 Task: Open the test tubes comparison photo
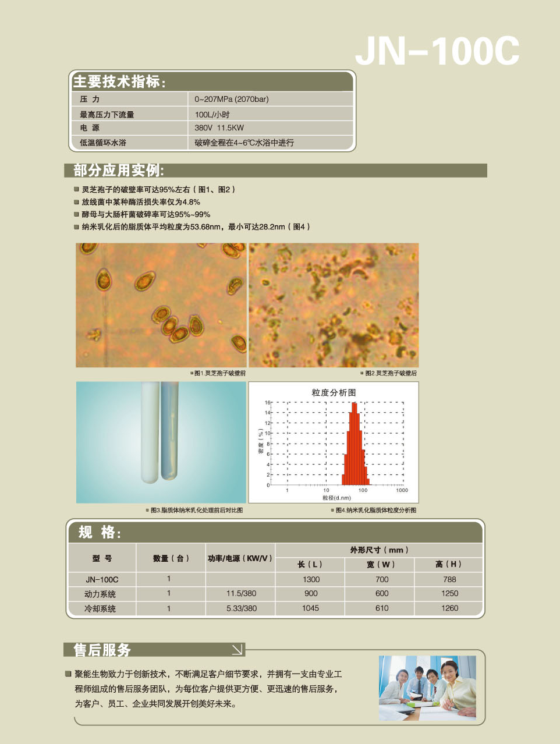click(161, 442)
